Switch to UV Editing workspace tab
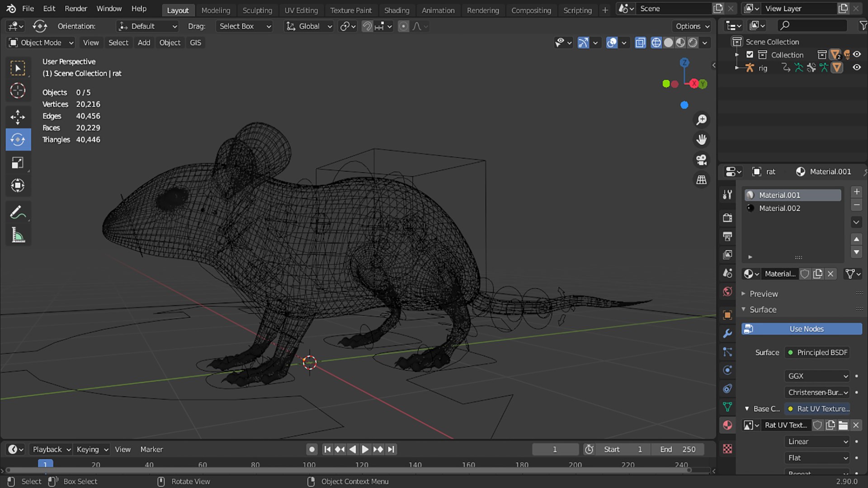 coord(301,10)
